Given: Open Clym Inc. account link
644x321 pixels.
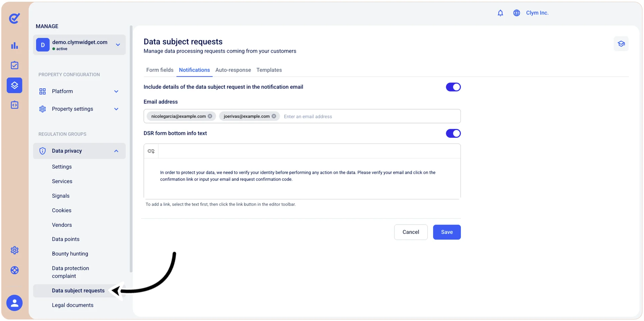Looking at the screenshot, I should pyautogui.click(x=537, y=13).
